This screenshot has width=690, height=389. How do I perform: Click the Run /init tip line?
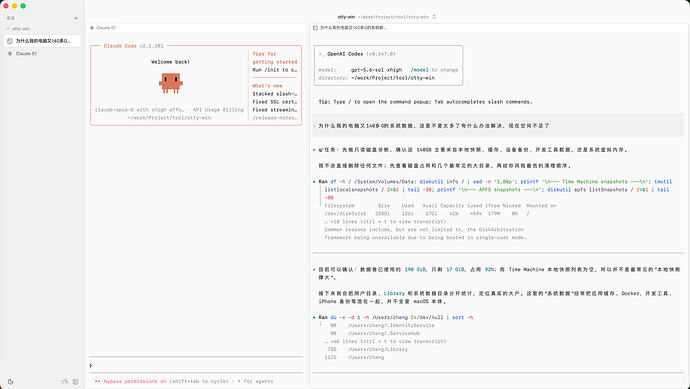pos(275,70)
